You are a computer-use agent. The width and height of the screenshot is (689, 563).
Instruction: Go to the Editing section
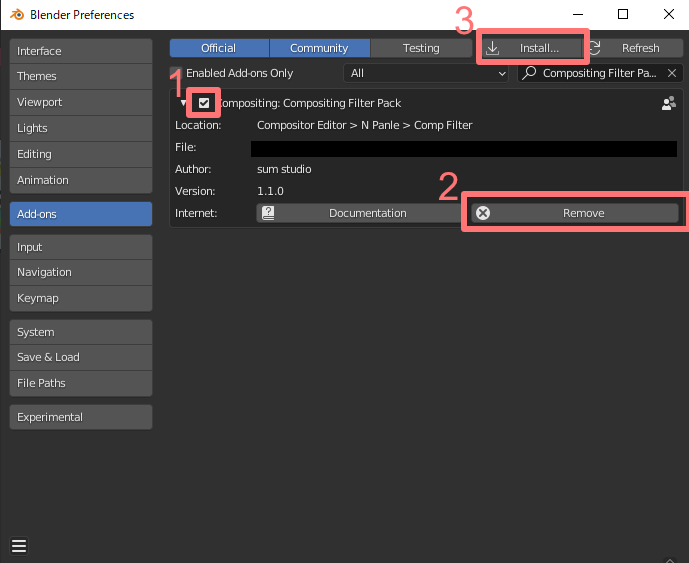pos(81,154)
